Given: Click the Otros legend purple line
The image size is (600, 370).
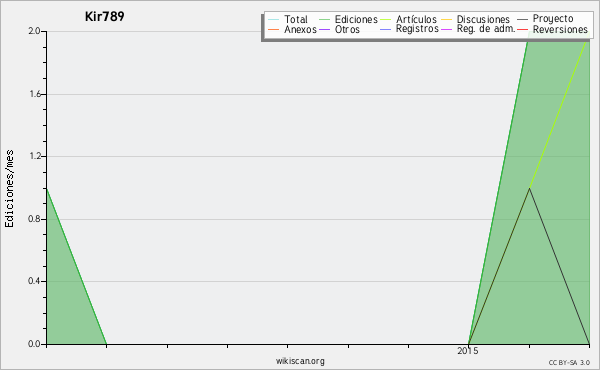Looking at the screenshot, I should pyautogui.click(x=324, y=29).
